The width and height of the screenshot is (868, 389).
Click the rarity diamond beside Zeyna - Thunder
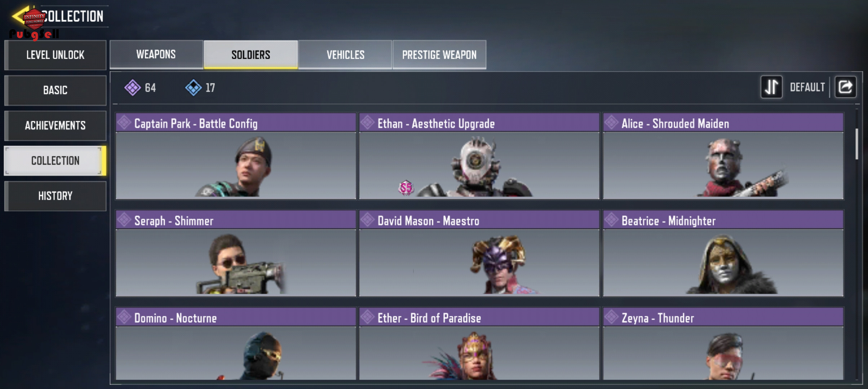pos(612,317)
